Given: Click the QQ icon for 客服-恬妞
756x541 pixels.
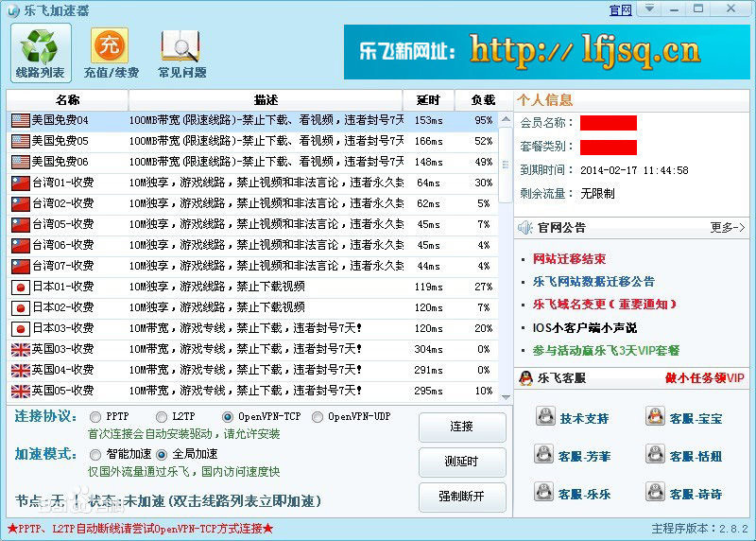Looking at the screenshot, I should coord(655,454).
